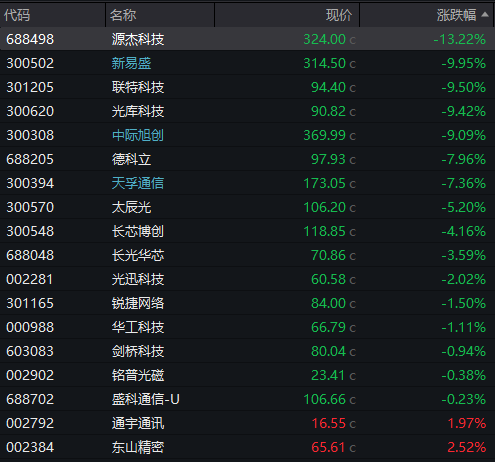Click the price 173.05
Image resolution: width=495 pixels, height=462 pixels.
point(324,183)
